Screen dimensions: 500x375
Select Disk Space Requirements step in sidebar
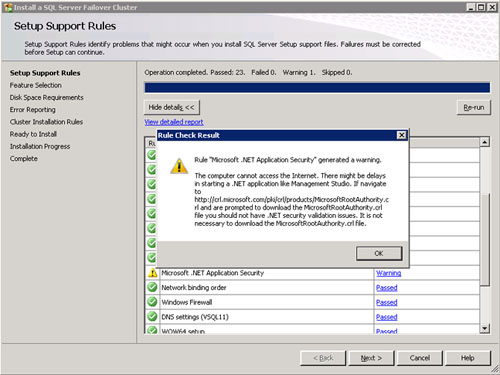pyautogui.click(x=47, y=98)
